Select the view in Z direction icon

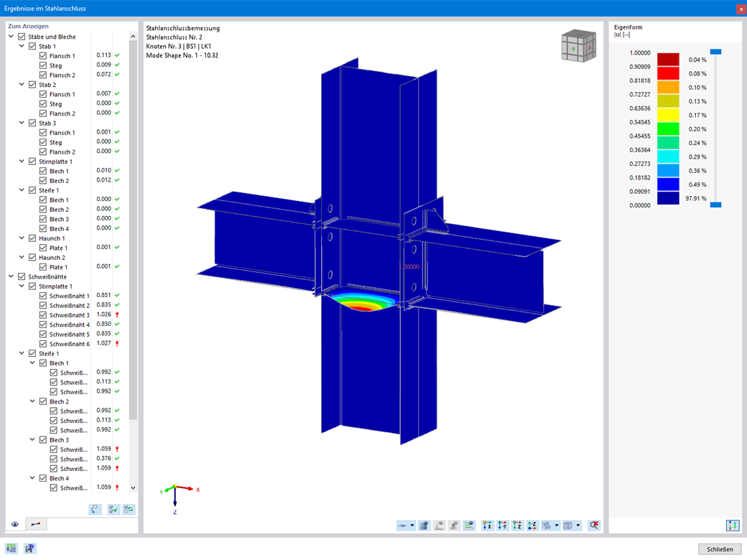click(517, 525)
